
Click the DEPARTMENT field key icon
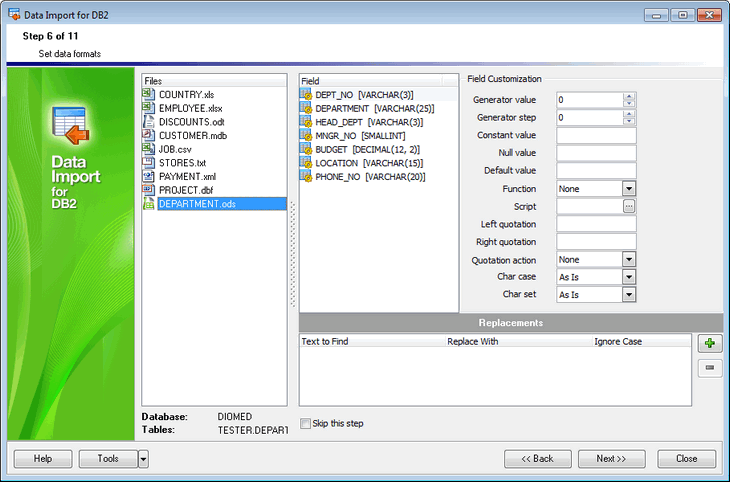[306, 108]
